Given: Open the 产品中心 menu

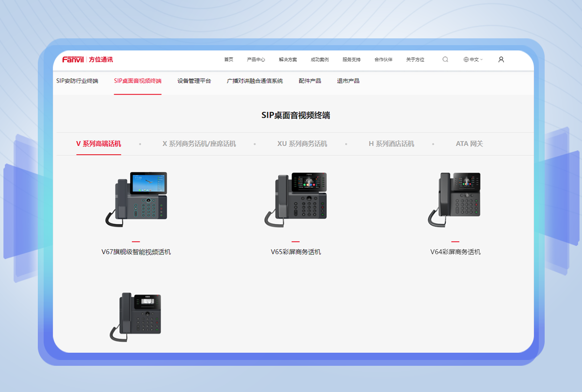Looking at the screenshot, I should tap(256, 59).
